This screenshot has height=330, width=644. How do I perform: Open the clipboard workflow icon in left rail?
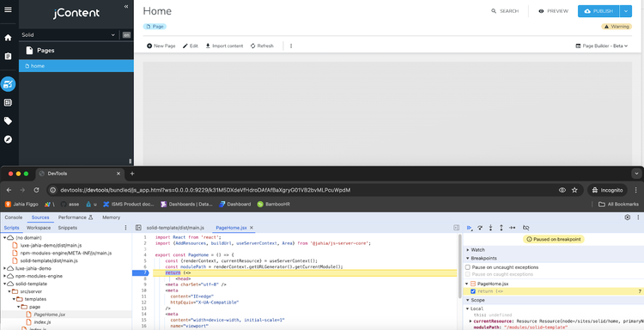pos(8,56)
